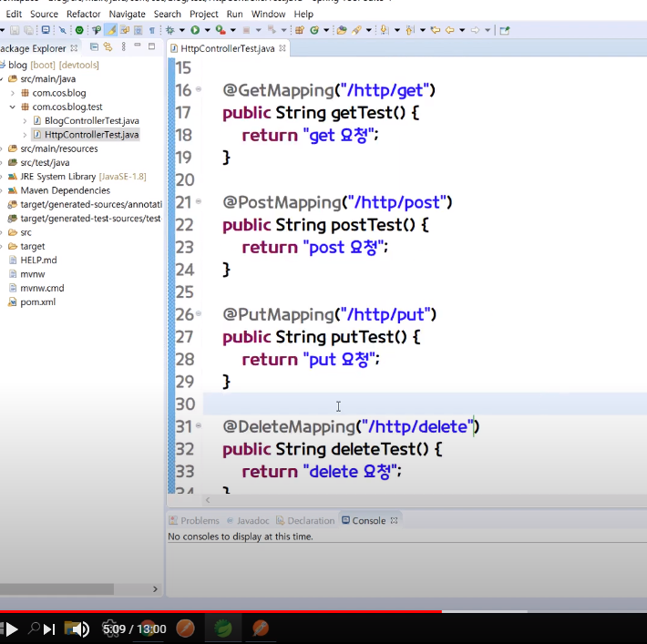Open the Source menu
This screenshot has height=644, width=647.
coord(44,14)
